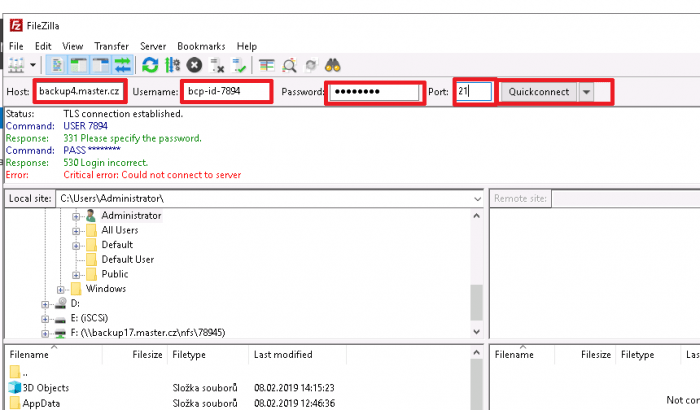The height and width of the screenshot is (410, 700).
Task: Click the Quickconnect button
Action: click(x=538, y=92)
